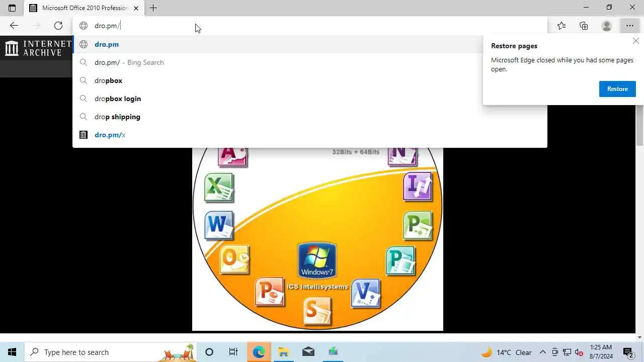Open the Collections icon in toolbar
644x362 pixels.
[x=584, y=26]
